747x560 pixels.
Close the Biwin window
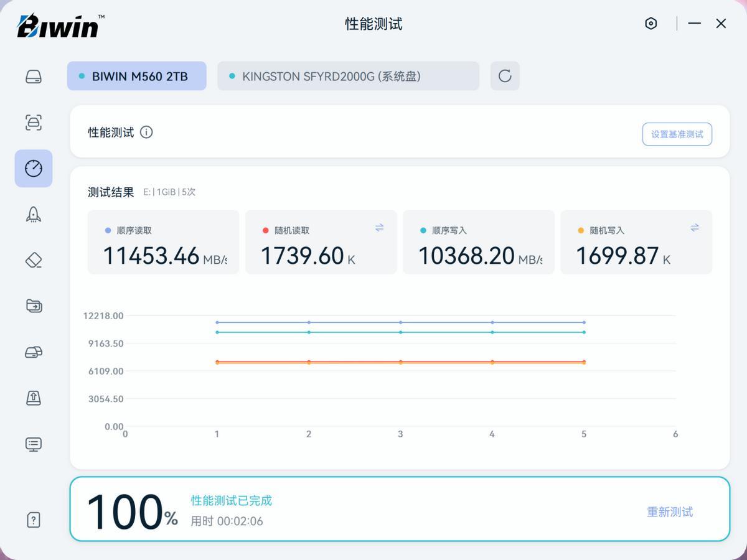721,24
